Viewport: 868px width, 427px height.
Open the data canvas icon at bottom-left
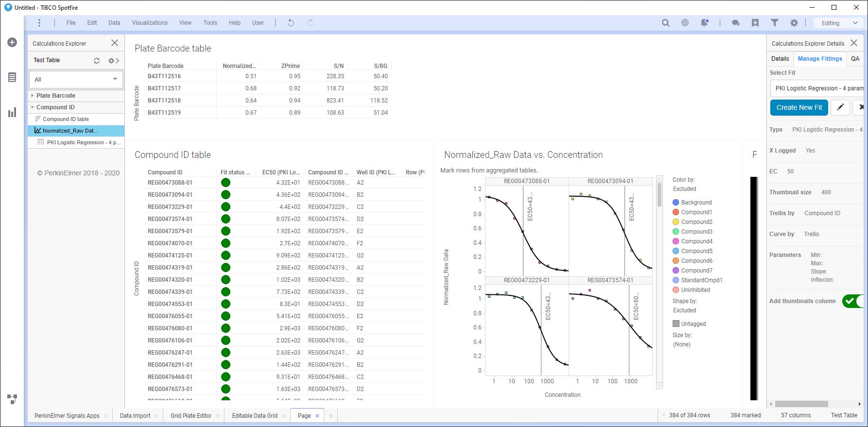click(12, 399)
